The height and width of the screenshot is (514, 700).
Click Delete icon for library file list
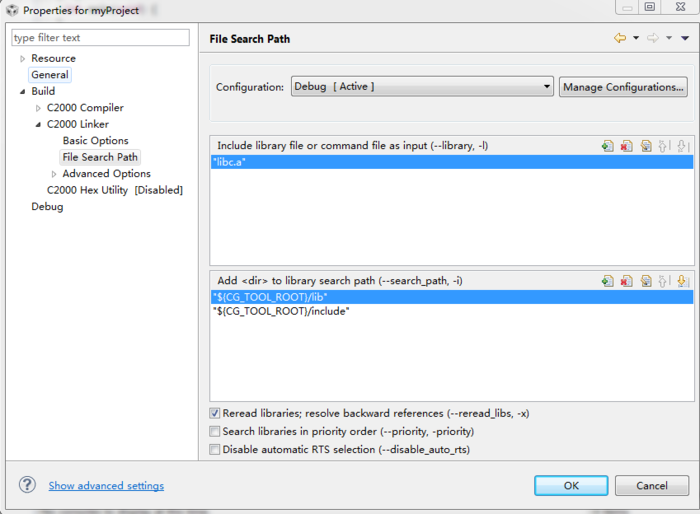626,146
